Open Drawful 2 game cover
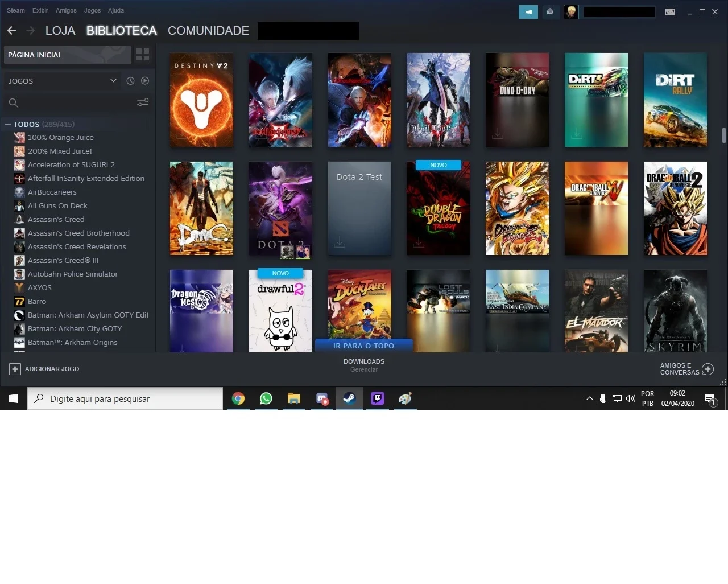Screen dimensions: 728x584 tap(280, 311)
